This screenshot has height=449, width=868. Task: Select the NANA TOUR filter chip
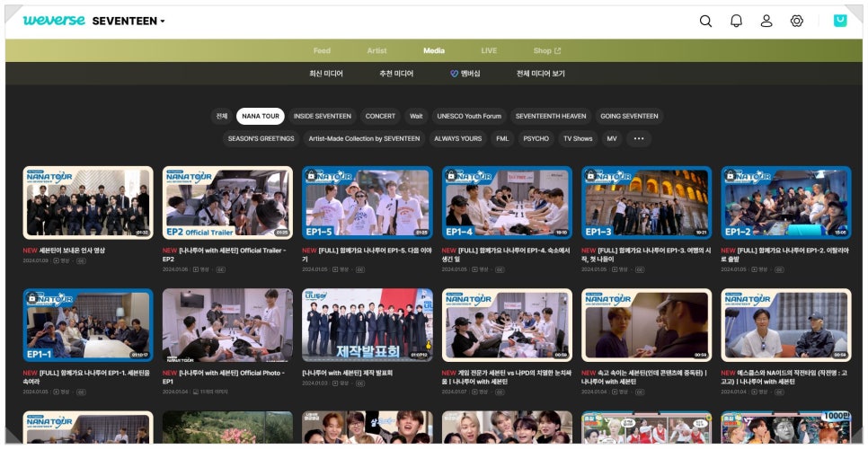[x=261, y=116]
